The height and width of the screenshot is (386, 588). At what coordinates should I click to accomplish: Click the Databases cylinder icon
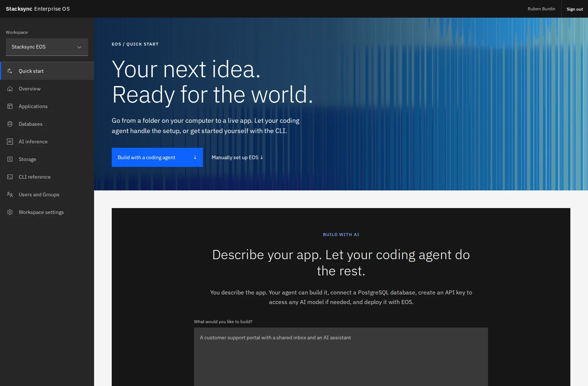(x=10, y=124)
